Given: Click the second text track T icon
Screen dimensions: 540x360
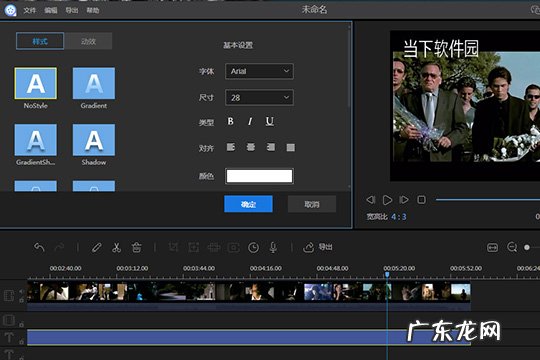Looking at the screenshot, I should (x=9, y=354).
